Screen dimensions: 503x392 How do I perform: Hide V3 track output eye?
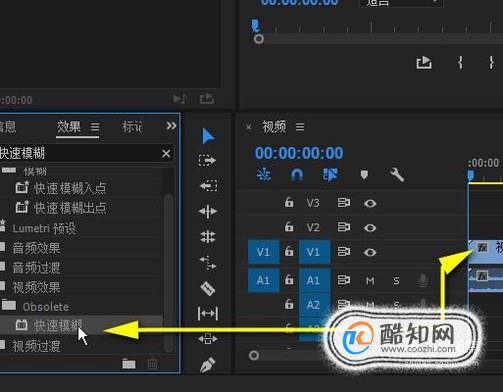click(370, 203)
